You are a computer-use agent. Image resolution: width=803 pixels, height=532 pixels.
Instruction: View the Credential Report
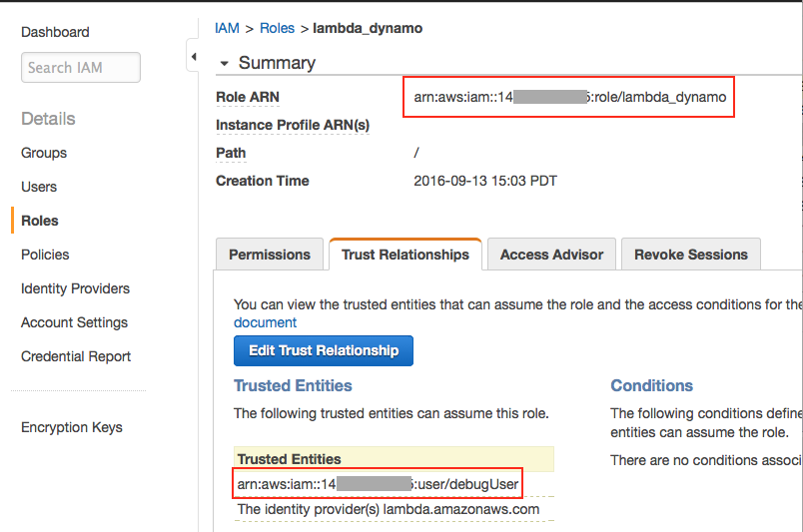click(x=76, y=356)
